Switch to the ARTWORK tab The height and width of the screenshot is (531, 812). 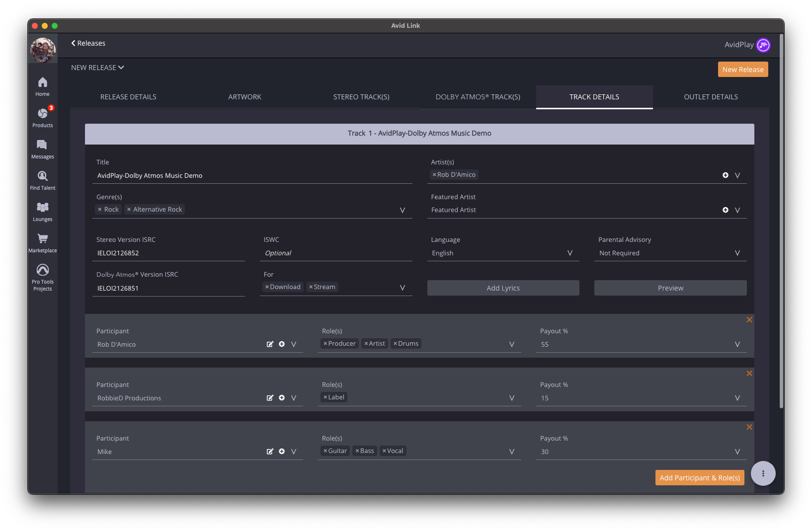[x=244, y=97]
